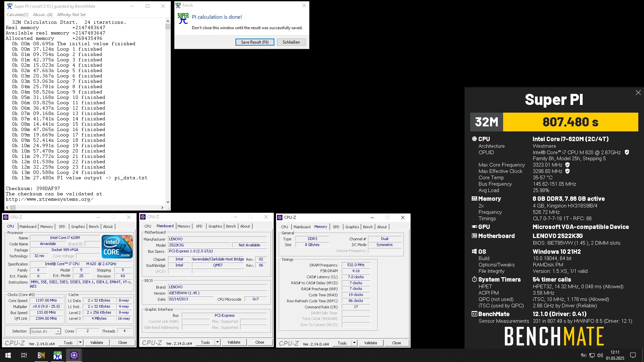Screen dimensions: 644x362
Task: Click title bar icon of CPU-Z Memory window
Action: pyautogui.click(x=280, y=218)
